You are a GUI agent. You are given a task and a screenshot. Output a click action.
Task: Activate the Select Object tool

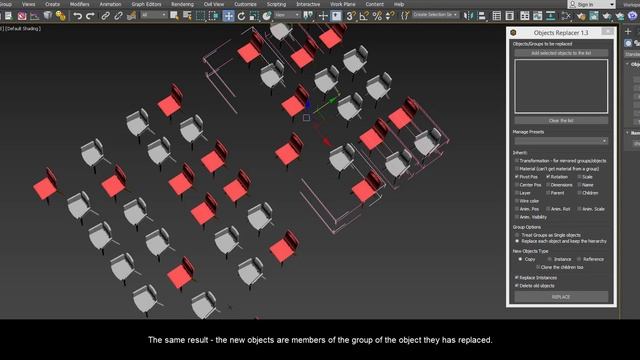(174, 16)
